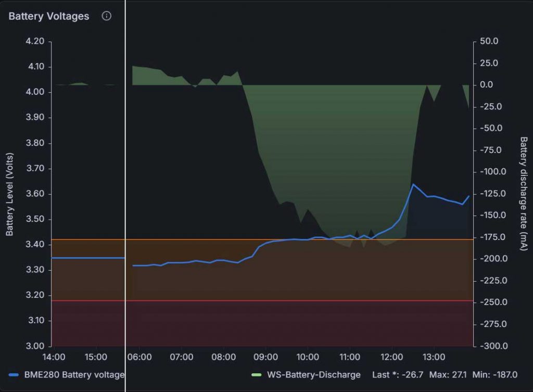This screenshot has width=533, height=392.
Task: Toggle BME280 Battery voltage legend series
Action: [x=74, y=375]
